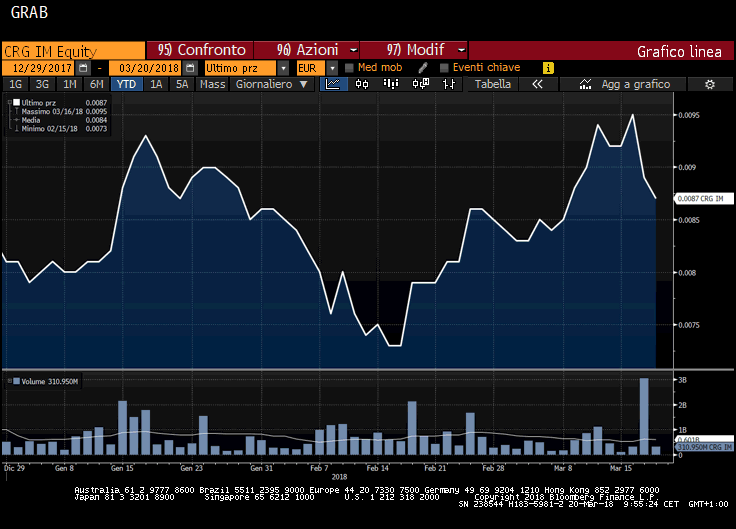
Task: Click the Massimo 03/16/18 legend row
Action: [61, 111]
